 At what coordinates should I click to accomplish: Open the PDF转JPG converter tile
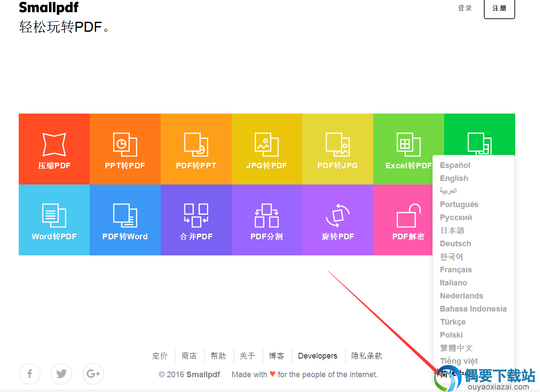point(337,149)
